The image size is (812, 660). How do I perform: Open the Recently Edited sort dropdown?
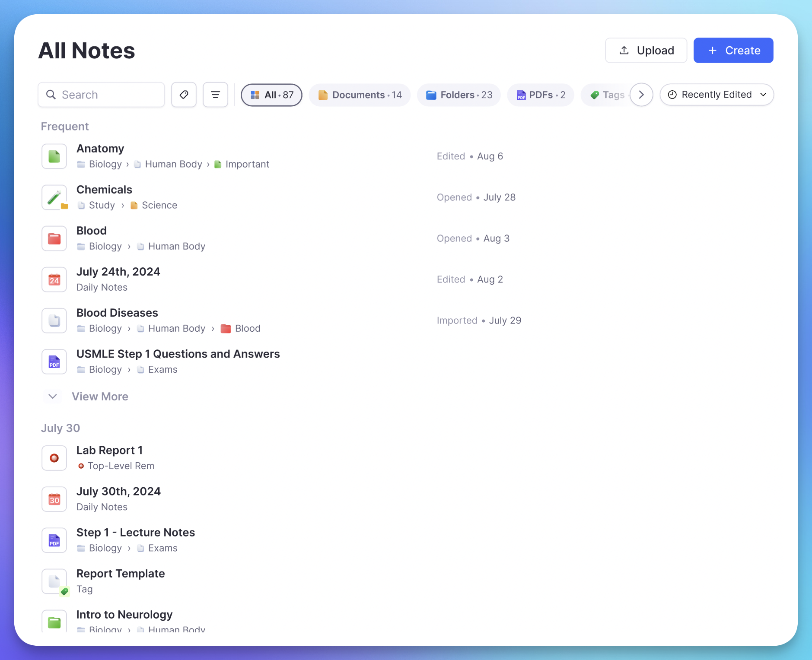coord(716,95)
